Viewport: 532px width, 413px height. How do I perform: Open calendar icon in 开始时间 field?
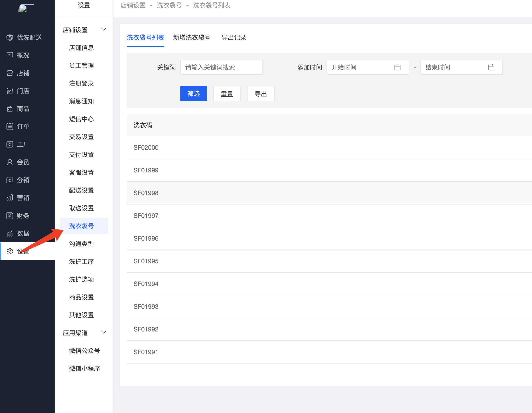click(x=397, y=67)
